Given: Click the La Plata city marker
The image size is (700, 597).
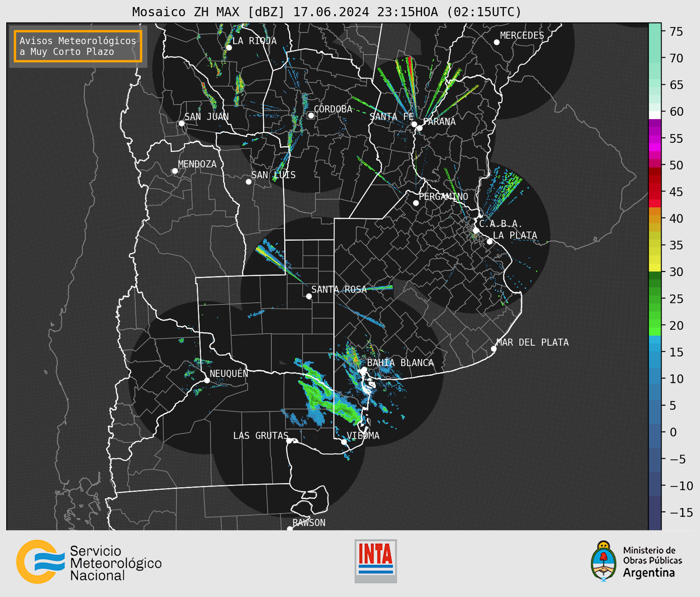Looking at the screenshot, I should click(490, 242).
